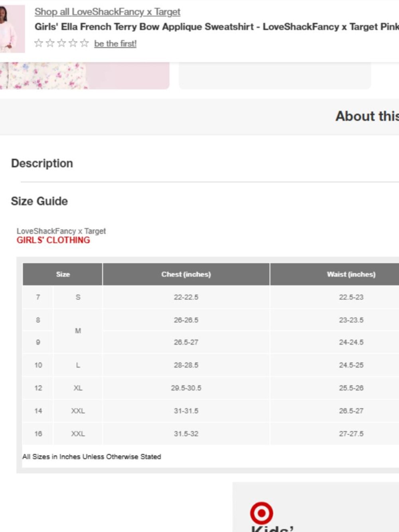Select the size 14 cell
This screenshot has width=399, height=532.
pyautogui.click(x=38, y=411)
